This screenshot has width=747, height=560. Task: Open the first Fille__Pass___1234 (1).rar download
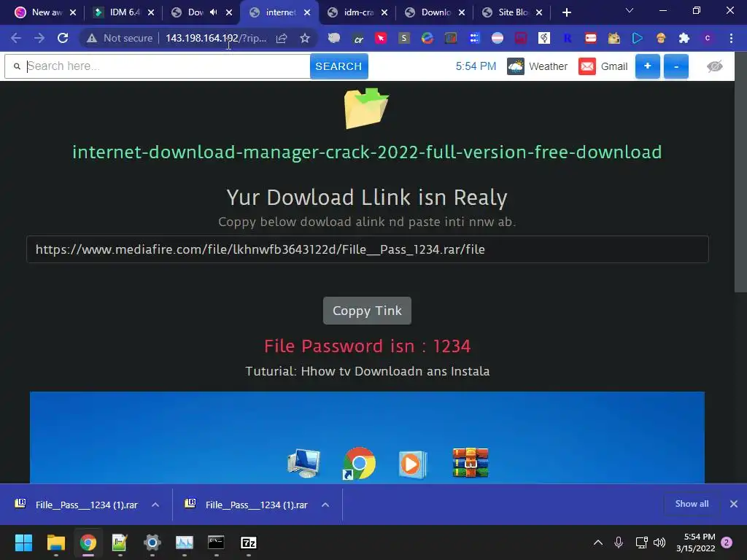point(86,505)
